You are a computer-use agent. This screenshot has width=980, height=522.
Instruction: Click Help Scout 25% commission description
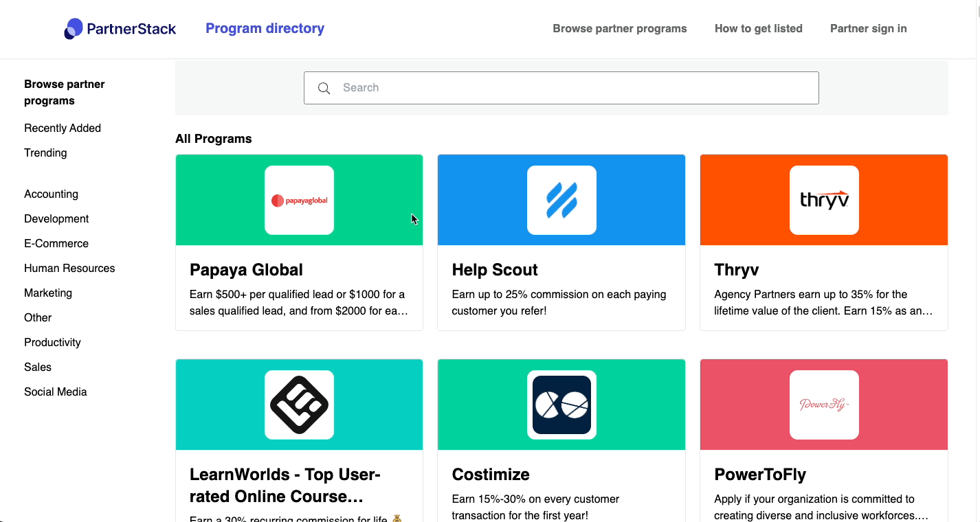[559, 303]
